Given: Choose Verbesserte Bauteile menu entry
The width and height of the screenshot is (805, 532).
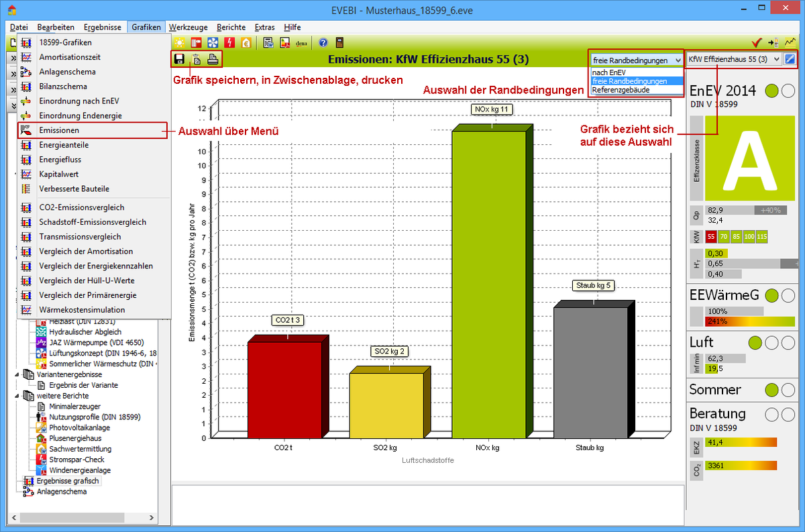Looking at the screenshot, I should pos(93,189).
